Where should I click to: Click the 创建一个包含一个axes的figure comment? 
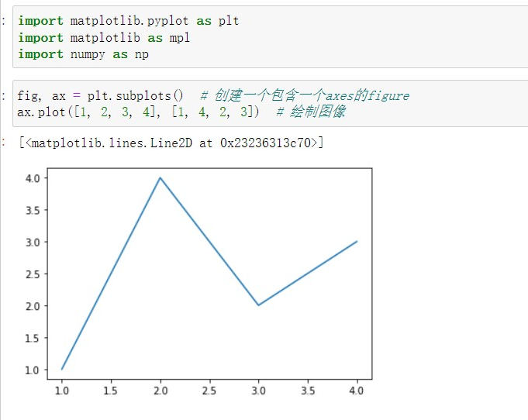(305, 95)
